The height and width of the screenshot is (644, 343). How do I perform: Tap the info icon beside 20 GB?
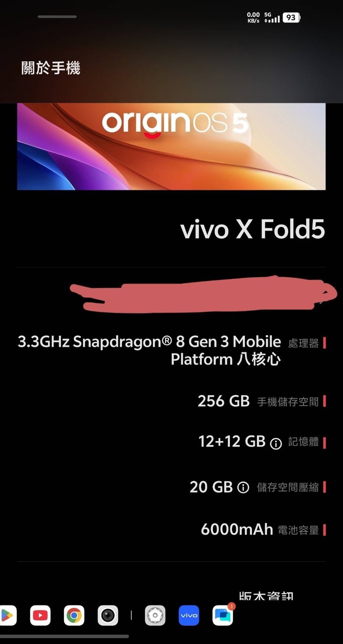(x=243, y=488)
